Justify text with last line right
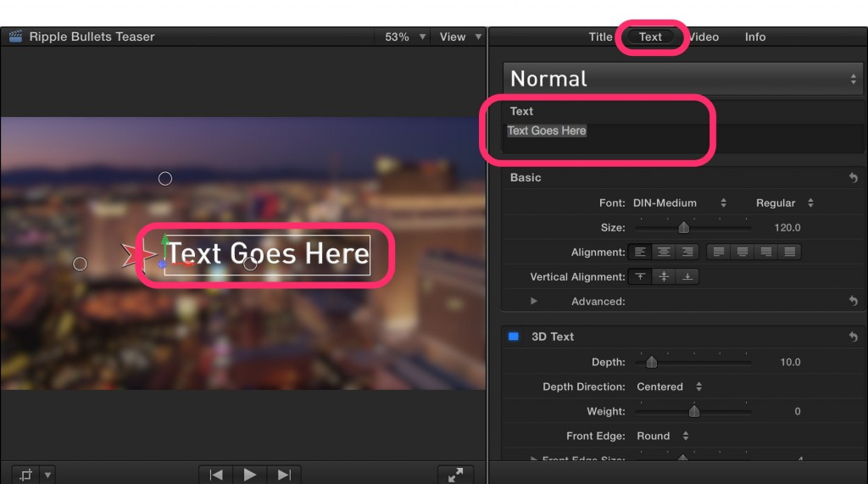This screenshot has width=868, height=484. pyautogui.click(x=766, y=252)
